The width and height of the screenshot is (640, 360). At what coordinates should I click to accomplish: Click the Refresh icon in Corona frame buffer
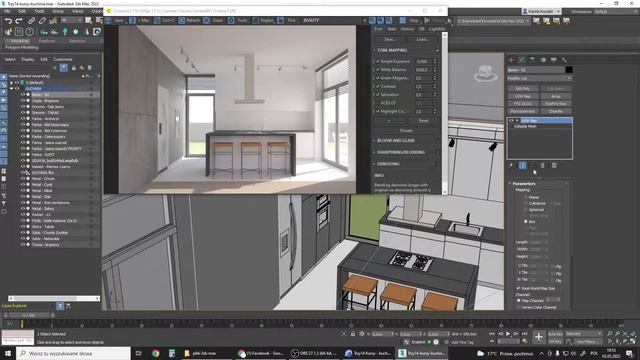(x=182, y=20)
